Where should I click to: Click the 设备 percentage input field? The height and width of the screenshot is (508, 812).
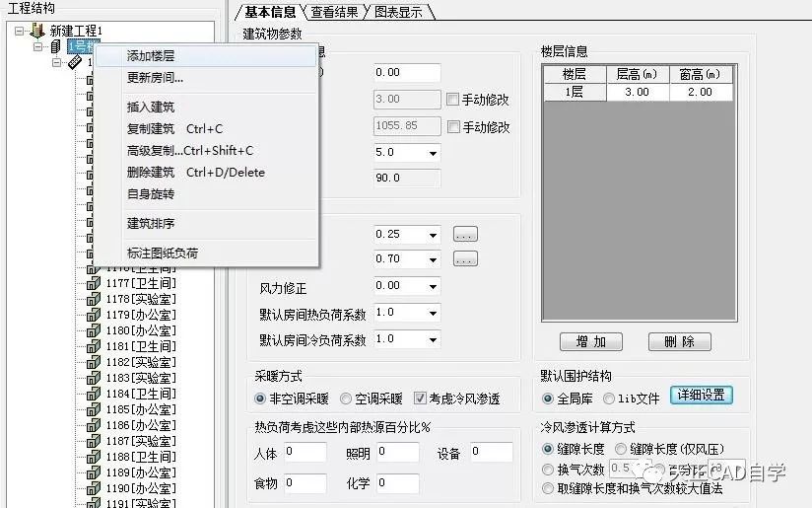pos(492,452)
